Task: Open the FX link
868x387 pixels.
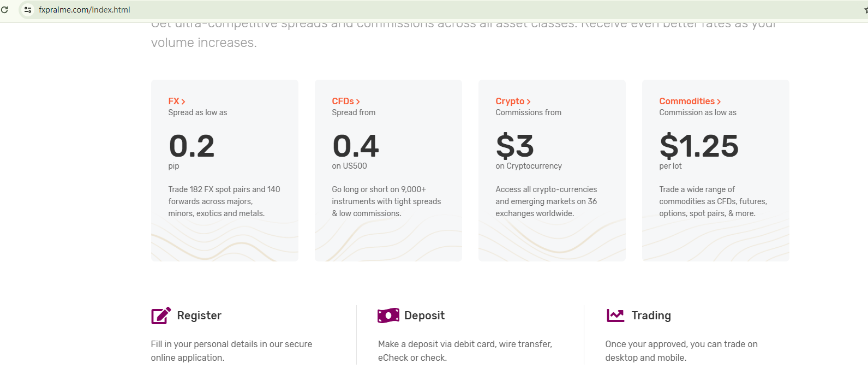Action: 173,102
